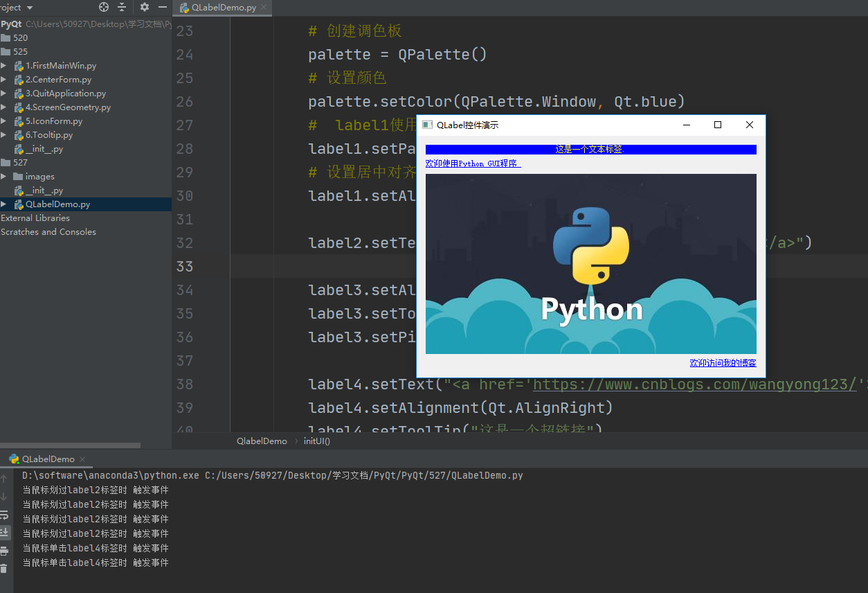This screenshot has height=593, width=868.
Task: Open the Project view dropdown arrow
Action: click(30, 8)
